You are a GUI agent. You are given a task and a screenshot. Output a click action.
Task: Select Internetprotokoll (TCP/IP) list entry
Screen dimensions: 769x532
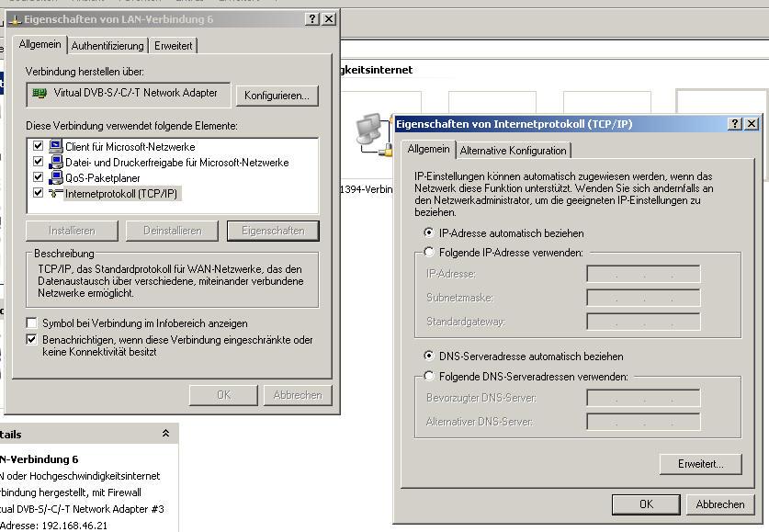point(121,194)
